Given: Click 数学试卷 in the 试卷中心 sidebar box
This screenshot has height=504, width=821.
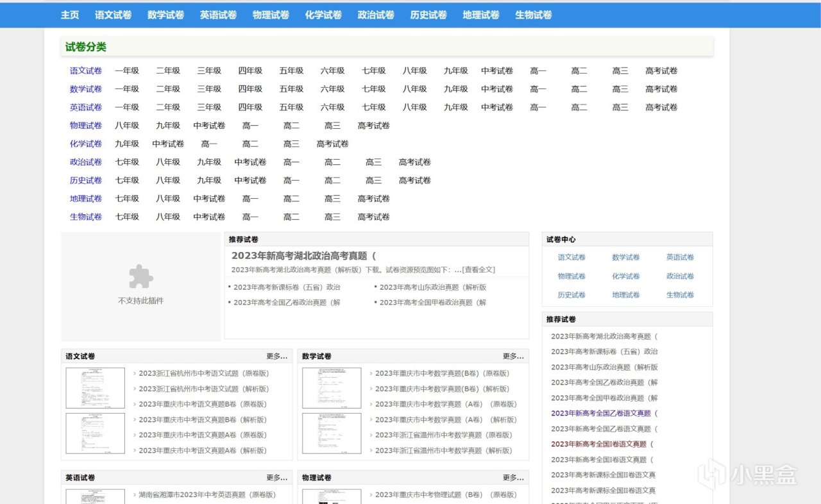Looking at the screenshot, I should tap(626, 257).
